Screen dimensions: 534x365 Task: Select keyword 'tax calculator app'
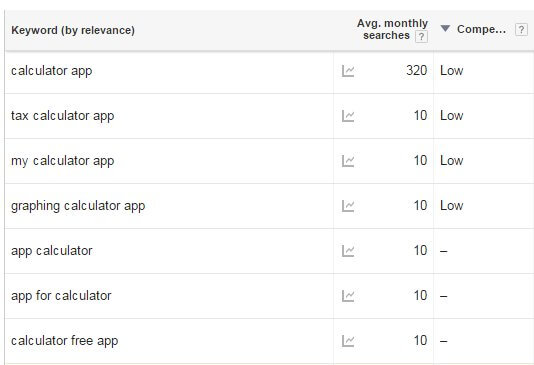click(63, 116)
